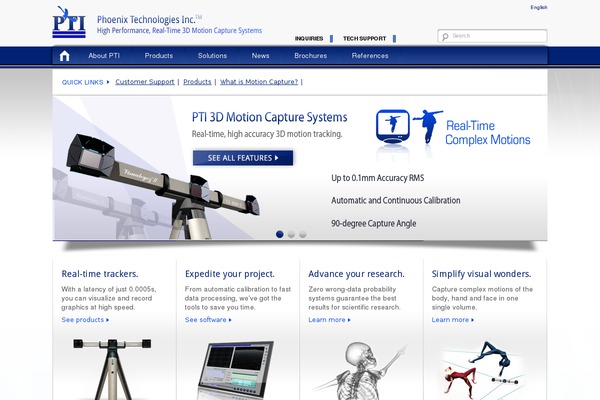Image resolution: width=600 pixels, height=400 pixels.
Task: Click the tripod tracker product image
Action: pyautogui.click(x=112, y=369)
